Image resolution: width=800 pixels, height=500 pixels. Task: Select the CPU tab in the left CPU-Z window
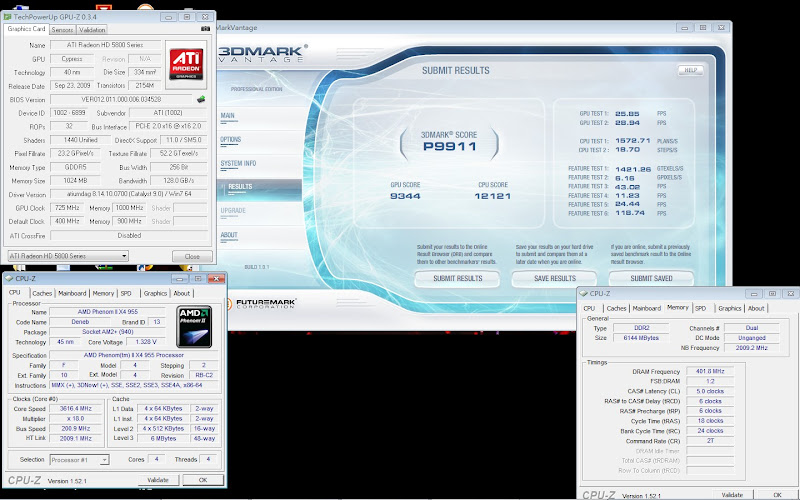tap(15, 293)
